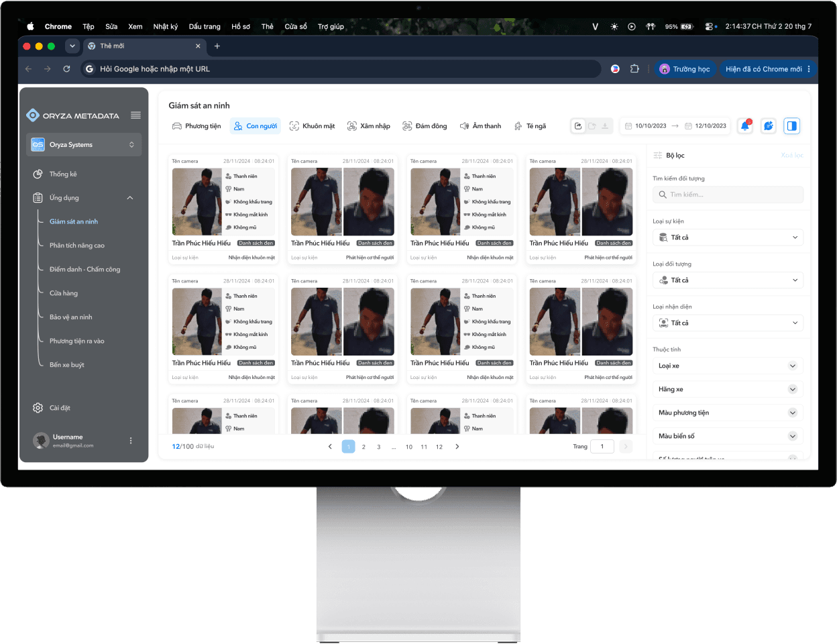
Task: Open the Chrome Hồ sơ menu
Action: (241, 27)
